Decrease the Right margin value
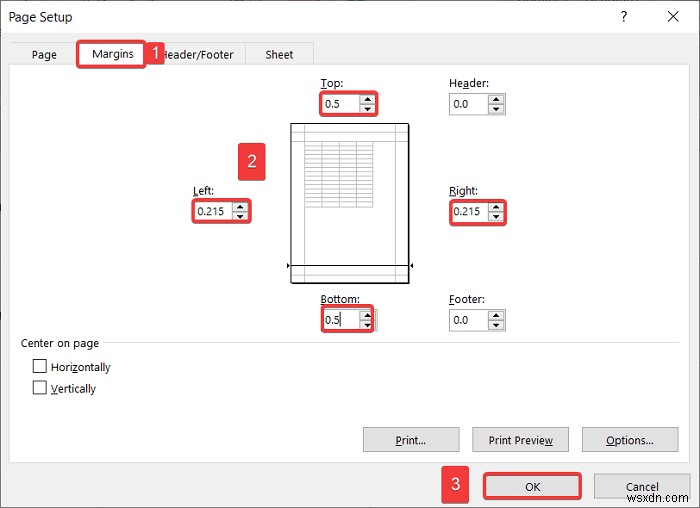The height and width of the screenshot is (508, 700). click(496, 217)
